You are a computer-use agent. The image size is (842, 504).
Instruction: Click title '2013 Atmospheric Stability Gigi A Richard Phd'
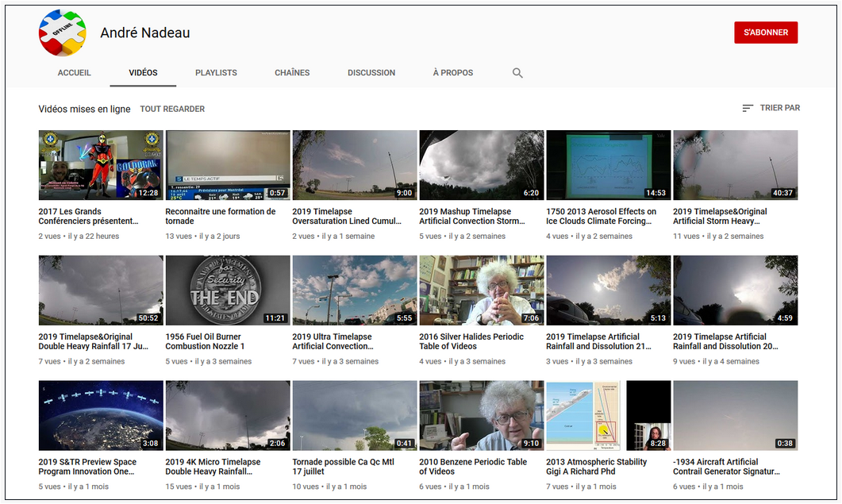click(x=597, y=467)
